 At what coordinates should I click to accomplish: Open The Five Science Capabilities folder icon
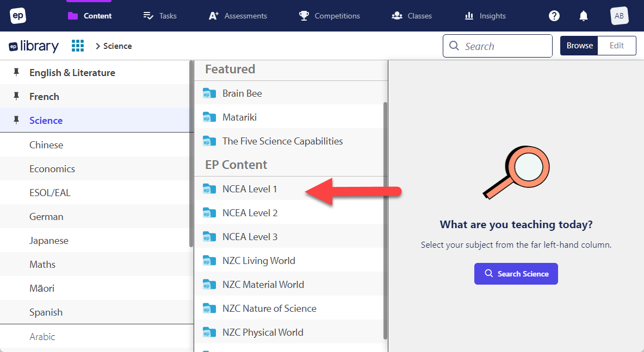click(209, 141)
